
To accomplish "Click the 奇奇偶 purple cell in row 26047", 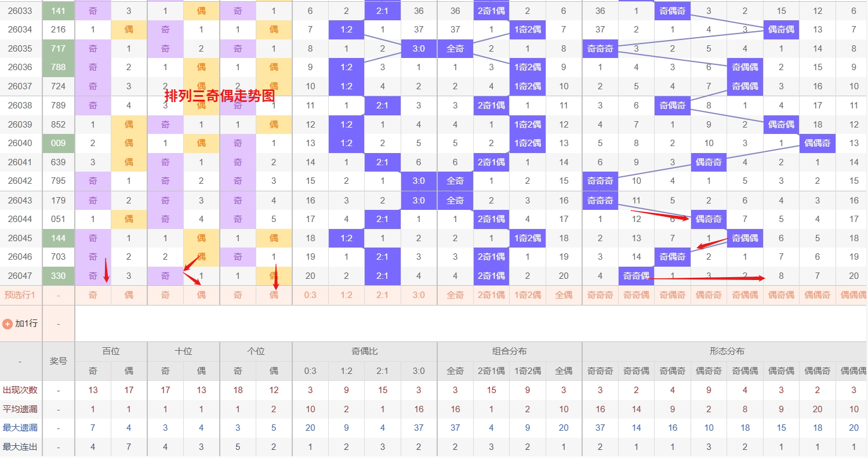I will click(x=636, y=276).
